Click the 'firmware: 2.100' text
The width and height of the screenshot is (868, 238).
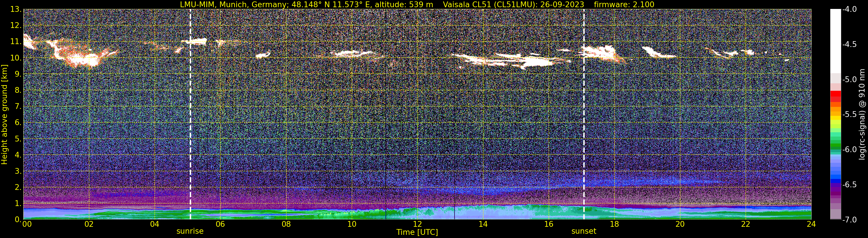(x=624, y=4)
